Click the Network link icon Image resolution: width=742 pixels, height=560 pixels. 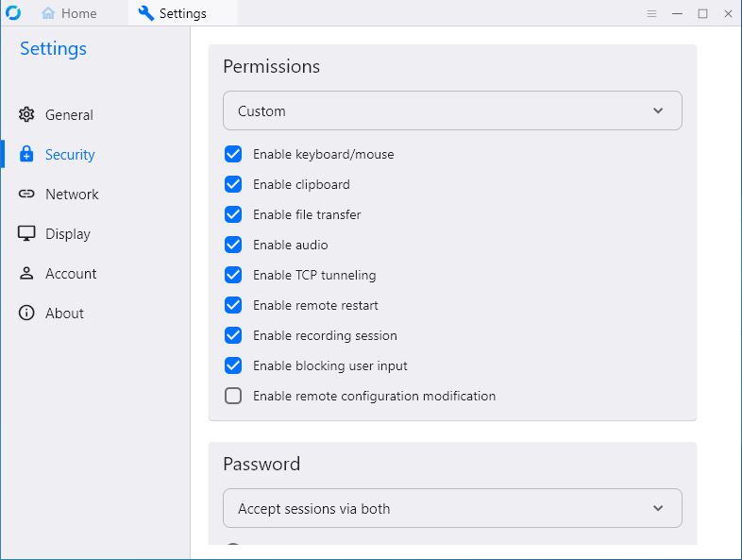tap(26, 194)
